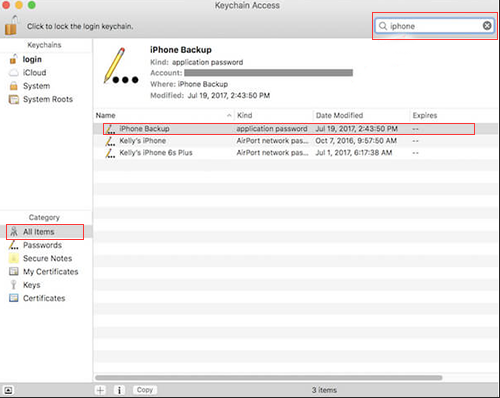Click the Secure Notes yellow note icon

click(x=14, y=258)
